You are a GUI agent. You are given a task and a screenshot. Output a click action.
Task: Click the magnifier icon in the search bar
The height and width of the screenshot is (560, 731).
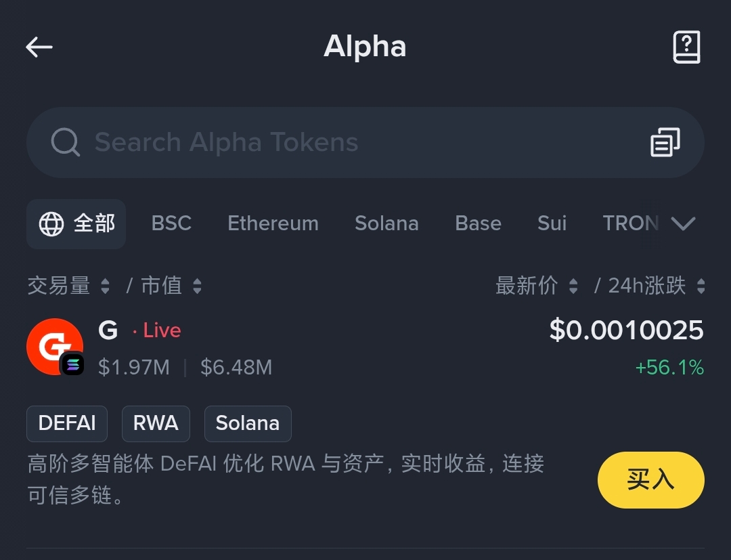coord(65,142)
